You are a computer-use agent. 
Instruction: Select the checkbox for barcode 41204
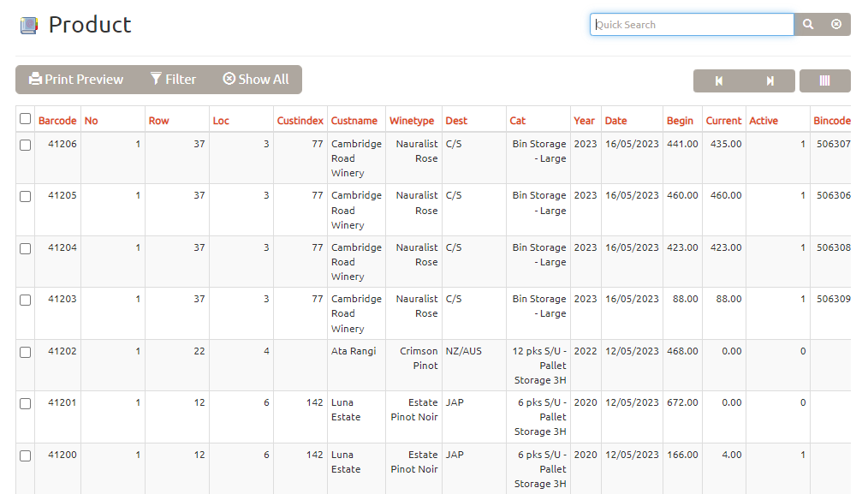tap(25, 248)
